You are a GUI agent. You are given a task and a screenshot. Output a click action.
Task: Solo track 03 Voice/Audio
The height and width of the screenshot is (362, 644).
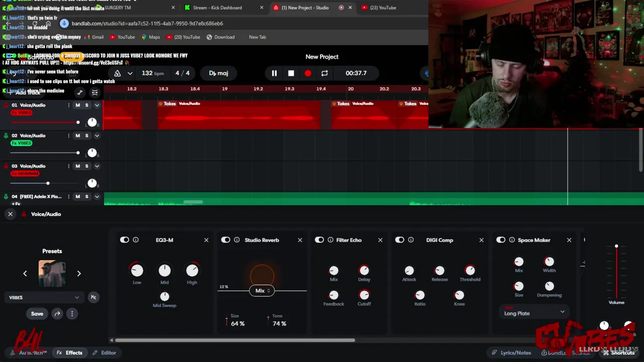87,166
